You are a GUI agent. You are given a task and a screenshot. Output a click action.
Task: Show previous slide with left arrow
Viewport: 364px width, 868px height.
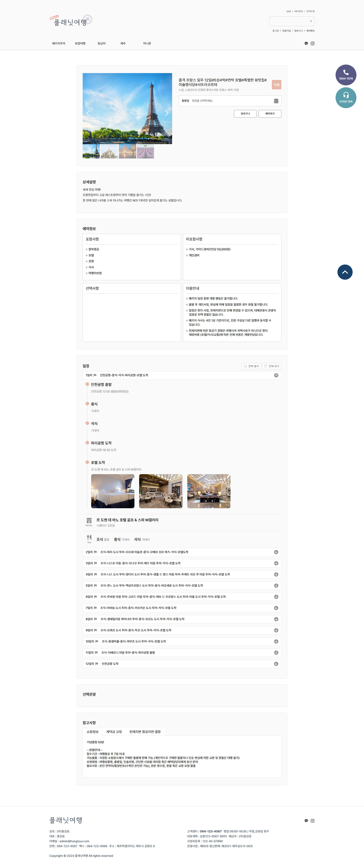point(88,113)
